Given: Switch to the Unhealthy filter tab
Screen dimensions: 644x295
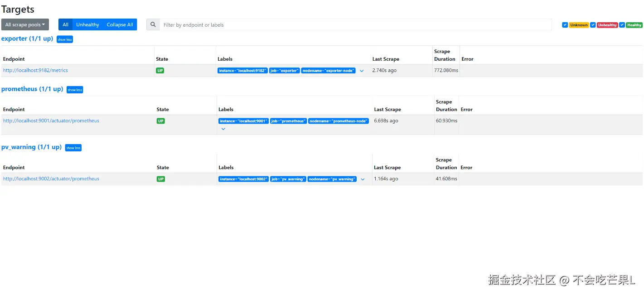Looking at the screenshot, I should tap(87, 24).
